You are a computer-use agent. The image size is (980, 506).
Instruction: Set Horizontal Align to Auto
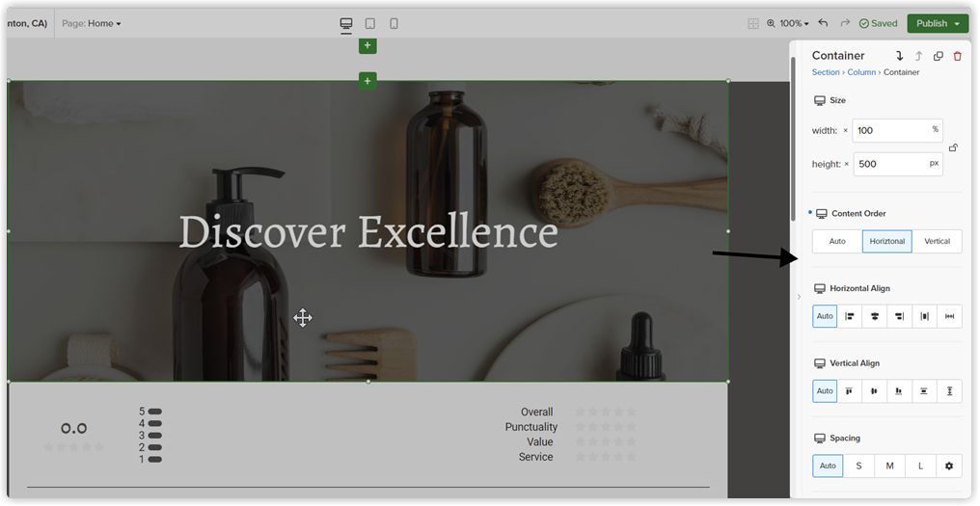[825, 316]
